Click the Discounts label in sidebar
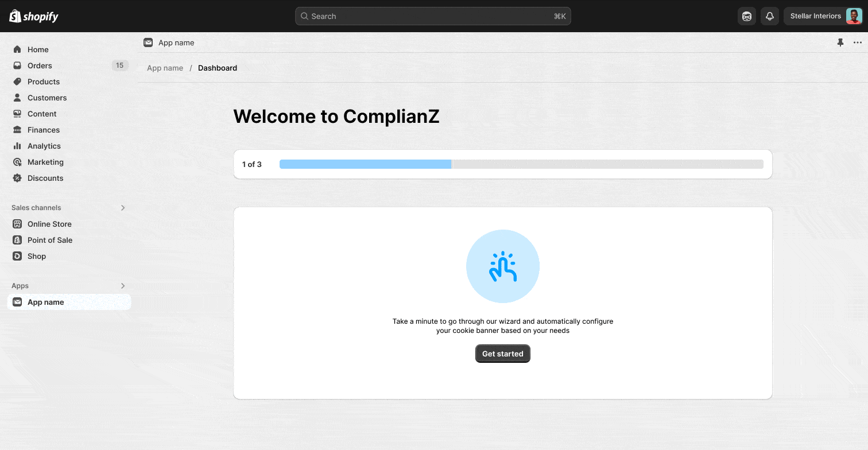Screen dimensions: 868x450 [45, 178]
